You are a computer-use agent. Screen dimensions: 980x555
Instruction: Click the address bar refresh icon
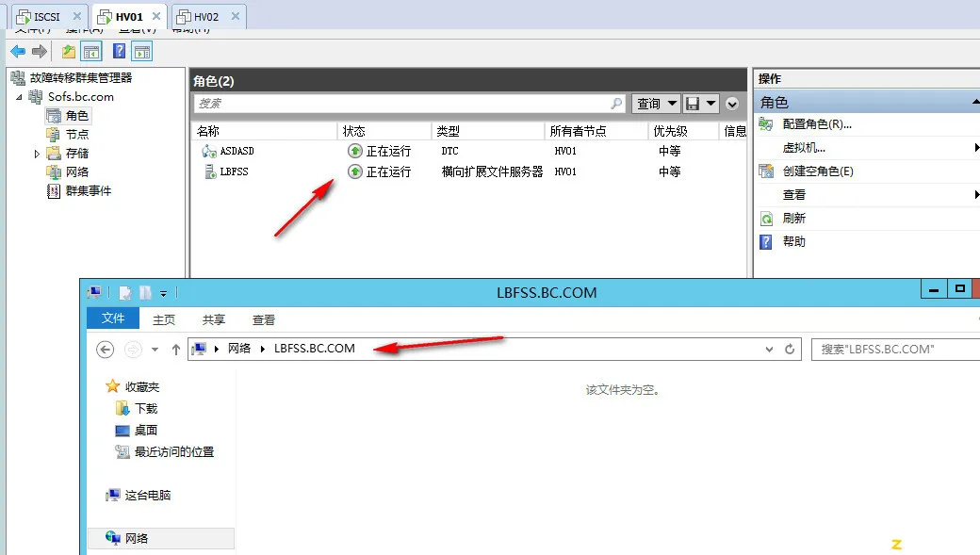click(790, 350)
